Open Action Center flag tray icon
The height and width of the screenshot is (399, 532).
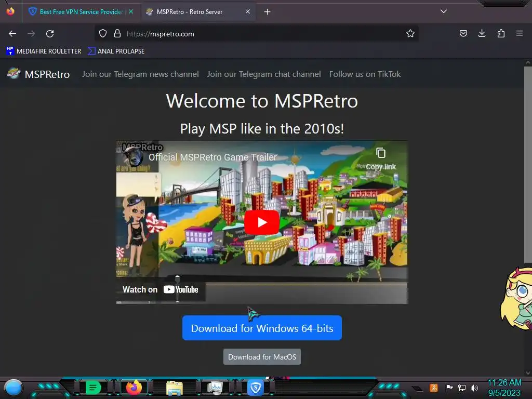449,388
